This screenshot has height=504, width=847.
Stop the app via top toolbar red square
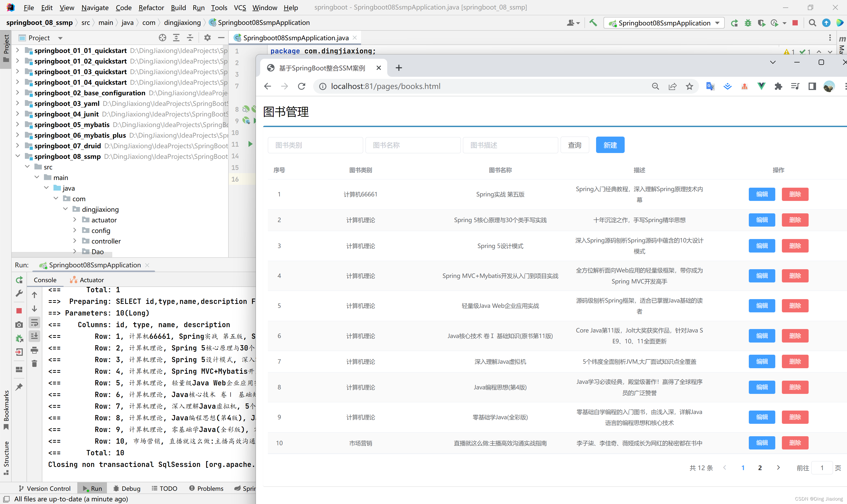795,23
